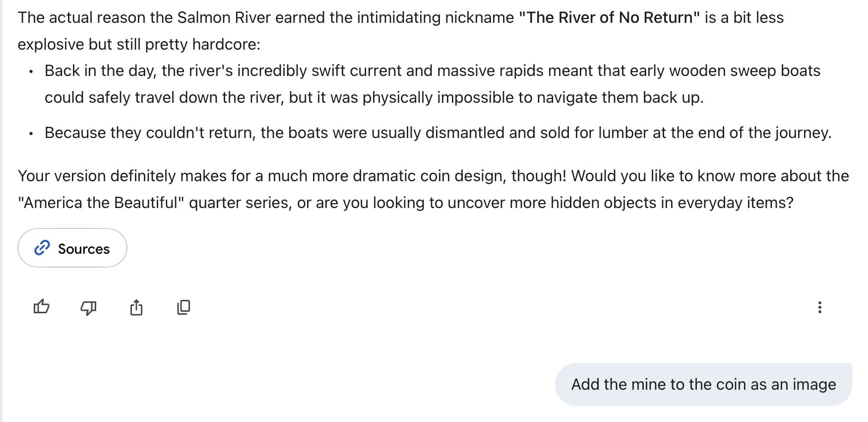Click the user message bubble about adding the mine

[x=703, y=384]
